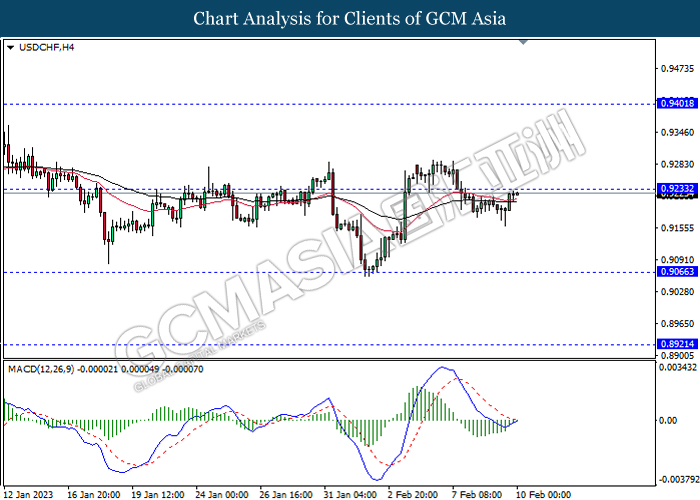Click the MACD 0.003432 scale value
Image resolution: width=700 pixels, height=500 pixels.
tap(678, 367)
